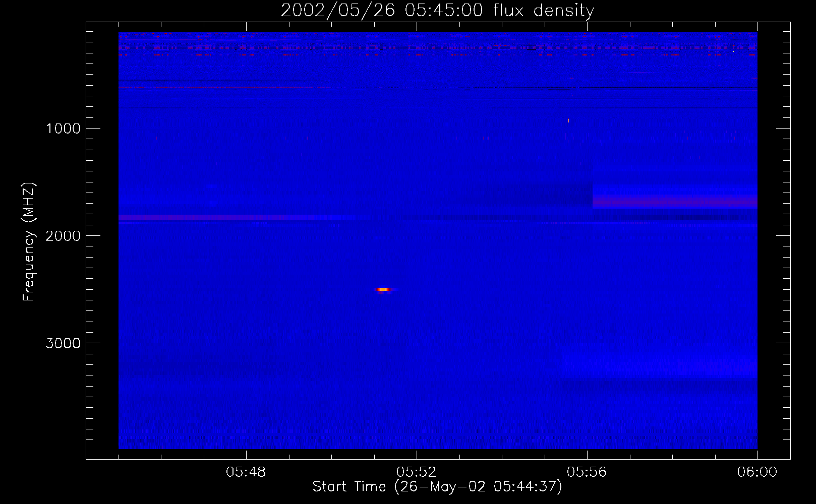Click the '2000' frequency axis label
The width and height of the screenshot is (816, 504).
click(63, 236)
